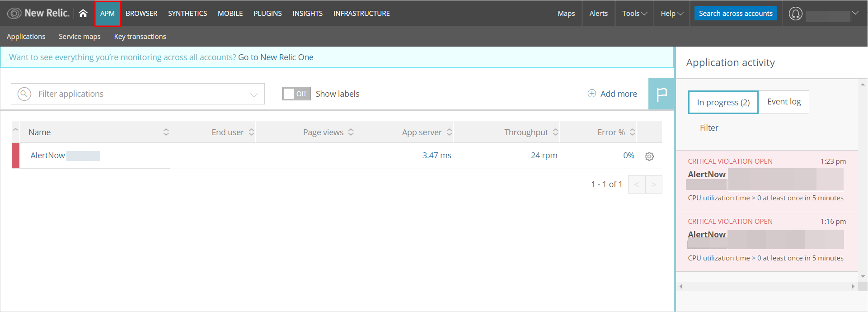Click the Search across accounts button
Image resolution: width=868 pixels, height=312 pixels.
[x=735, y=14]
